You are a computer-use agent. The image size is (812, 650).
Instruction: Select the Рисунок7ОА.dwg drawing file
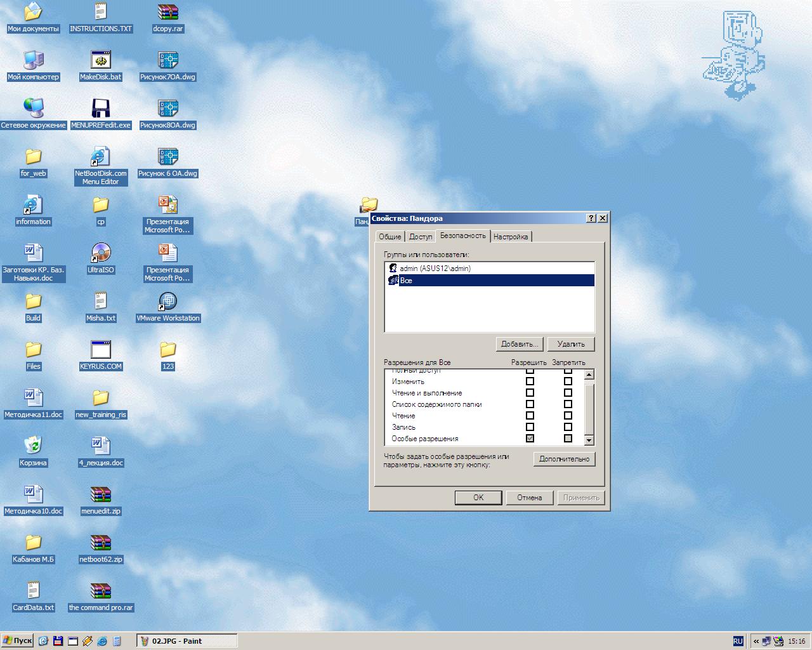click(167, 60)
